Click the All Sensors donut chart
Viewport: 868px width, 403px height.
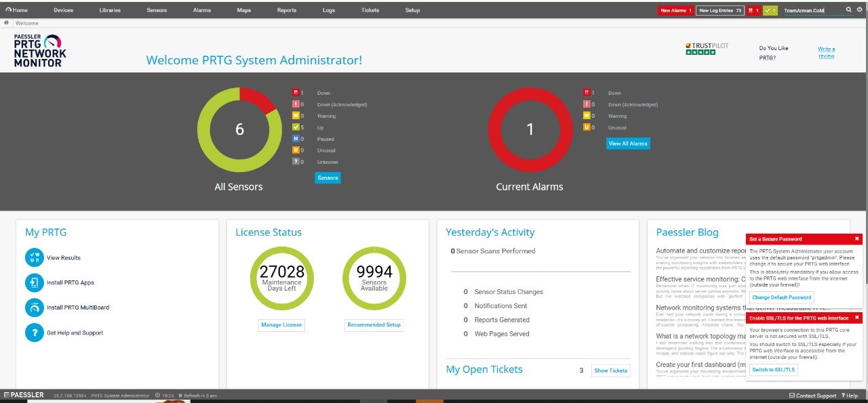[x=239, y=129]
